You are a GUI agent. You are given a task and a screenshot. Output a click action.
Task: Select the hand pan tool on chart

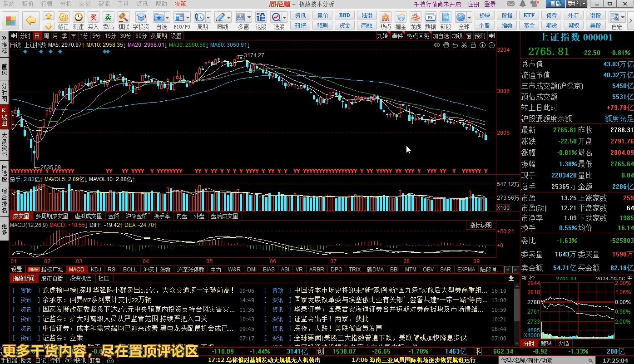tap(446, 45)
